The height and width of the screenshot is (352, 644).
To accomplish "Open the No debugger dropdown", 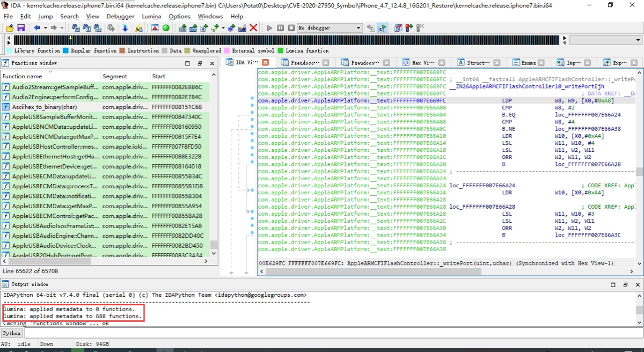I will [330, 28].
